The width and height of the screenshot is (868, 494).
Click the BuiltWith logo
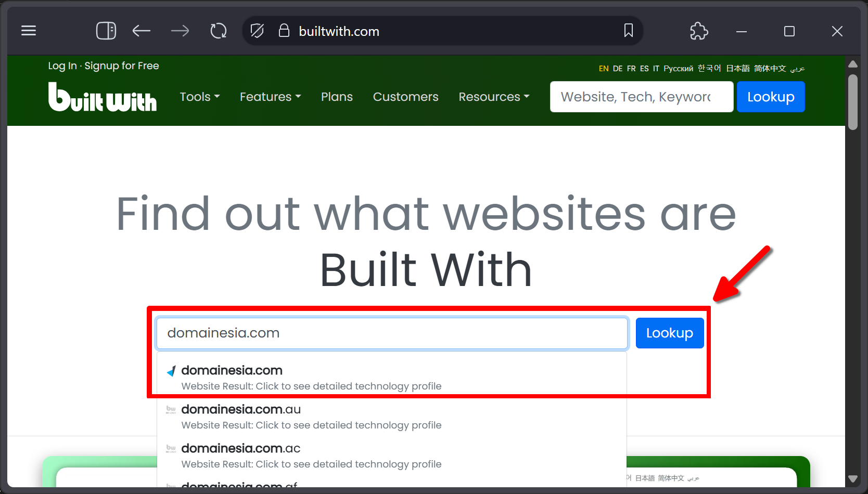pos(103,97)
